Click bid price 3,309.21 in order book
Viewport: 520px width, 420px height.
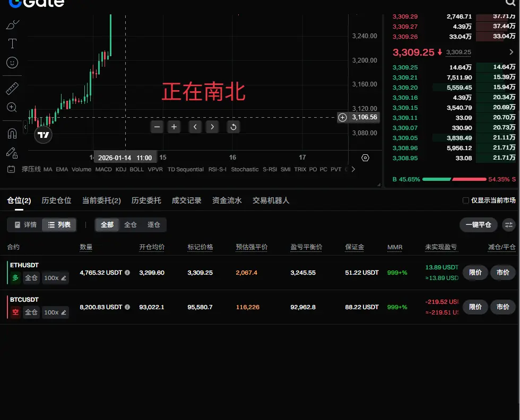tap(405, 77)
